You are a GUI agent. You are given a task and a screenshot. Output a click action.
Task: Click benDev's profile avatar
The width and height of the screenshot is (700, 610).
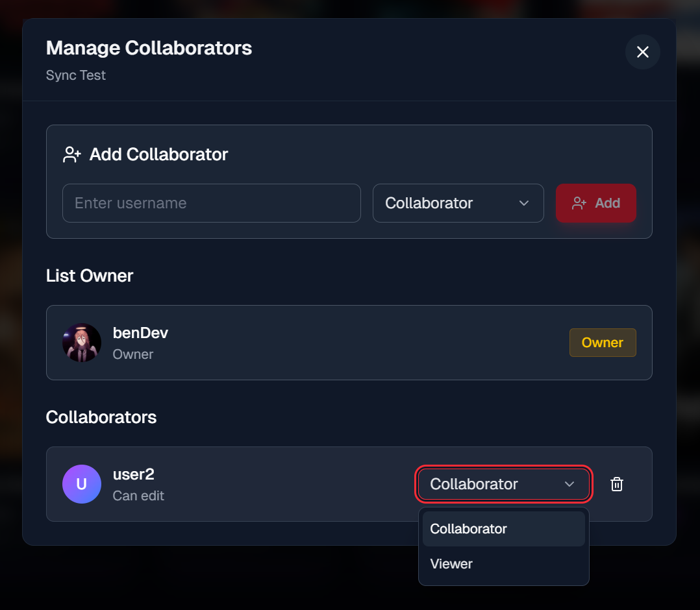click(82, 343)
